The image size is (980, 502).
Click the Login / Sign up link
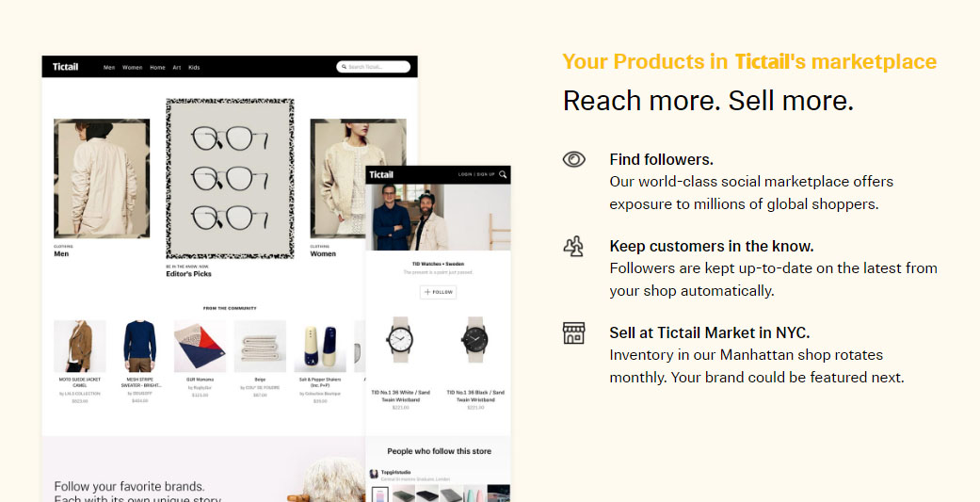(476, 174)
